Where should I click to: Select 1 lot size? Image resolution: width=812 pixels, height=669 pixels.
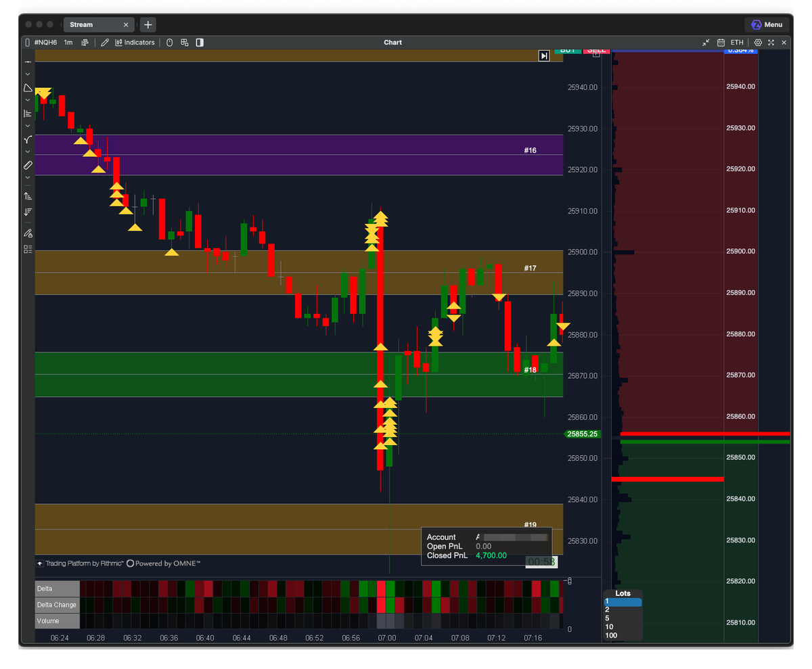623,601
